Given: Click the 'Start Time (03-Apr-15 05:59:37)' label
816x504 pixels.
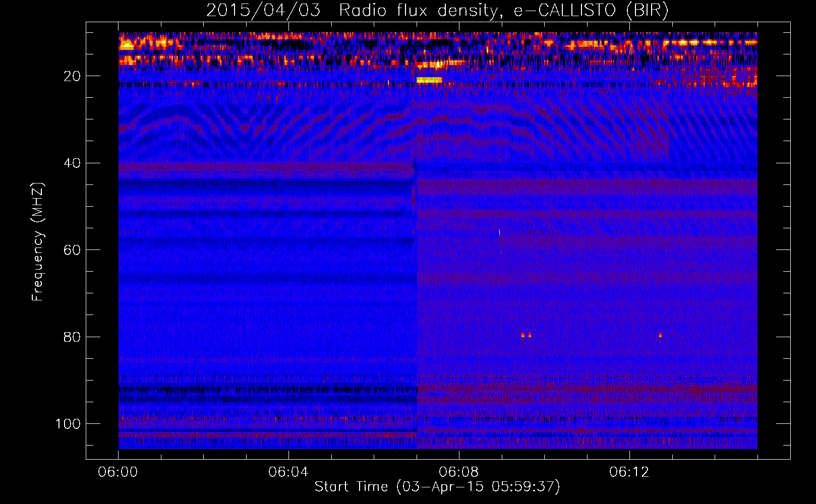Looking at the screenshot, I should (x=437, y=486).
